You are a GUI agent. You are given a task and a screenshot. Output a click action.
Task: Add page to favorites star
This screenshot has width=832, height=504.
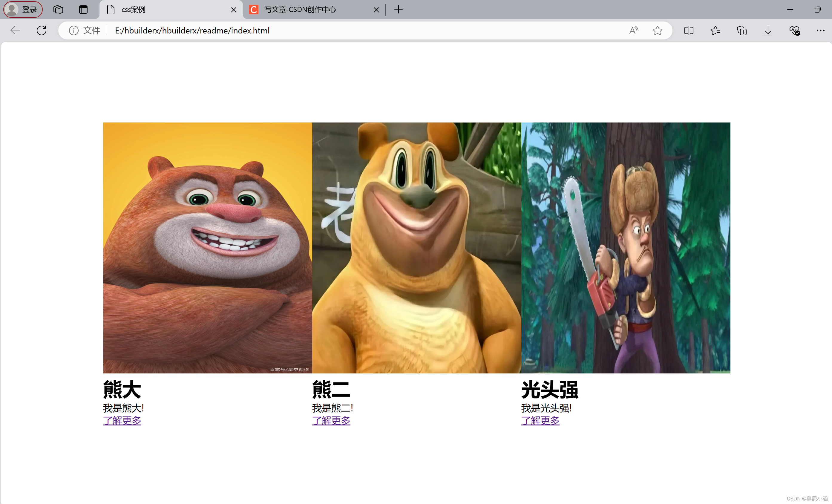click(657, 31)
